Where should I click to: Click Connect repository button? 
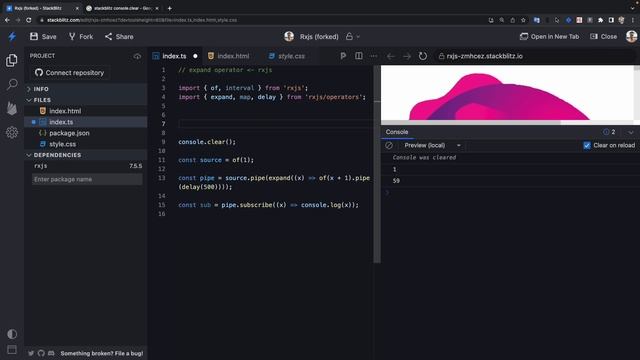click(69, 73)
